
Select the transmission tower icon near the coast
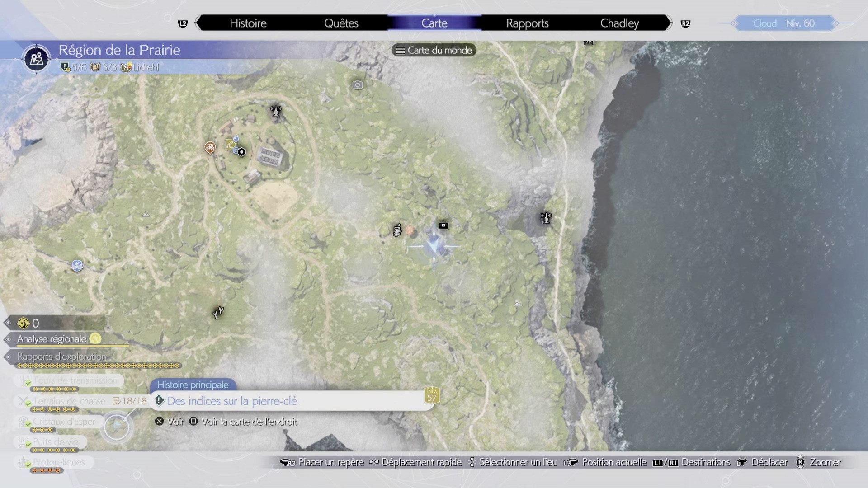546,218
